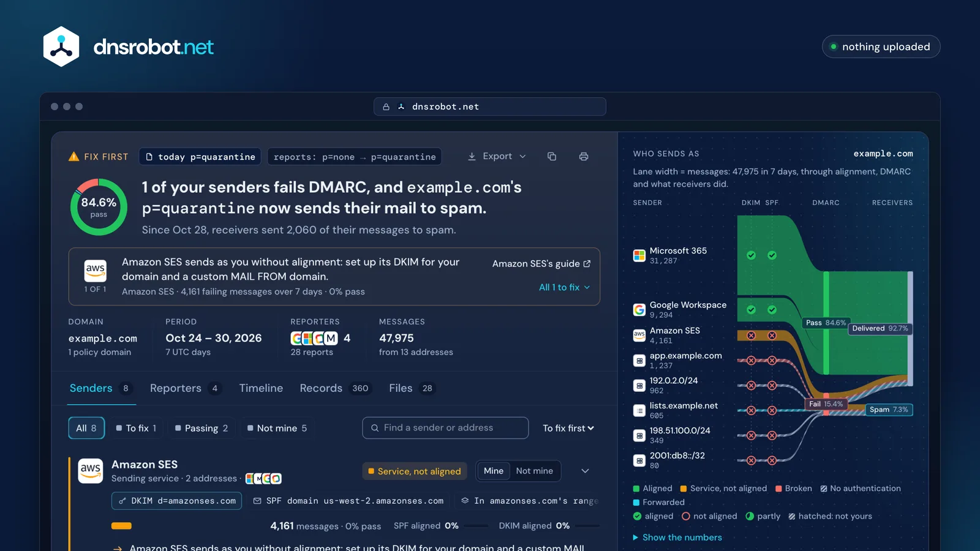The image size is (980, 551).
Task: Switch to the Reporters tab
Action: point(186,388)
